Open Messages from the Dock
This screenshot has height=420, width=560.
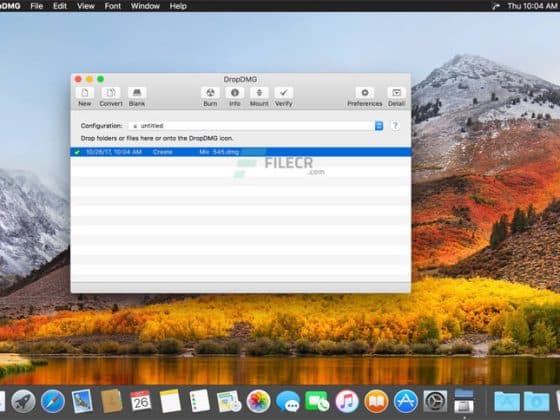(288, 402)
